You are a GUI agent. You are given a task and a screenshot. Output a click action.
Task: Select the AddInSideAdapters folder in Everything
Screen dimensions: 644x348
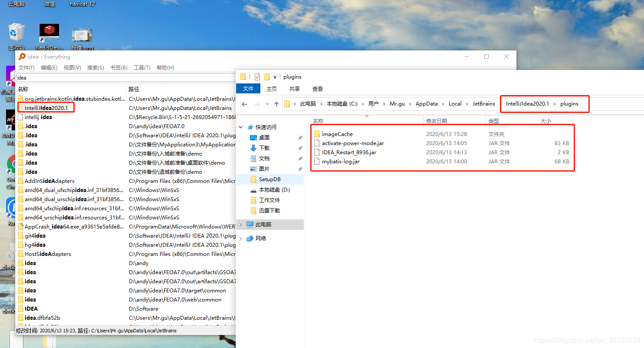click(49, 181)
